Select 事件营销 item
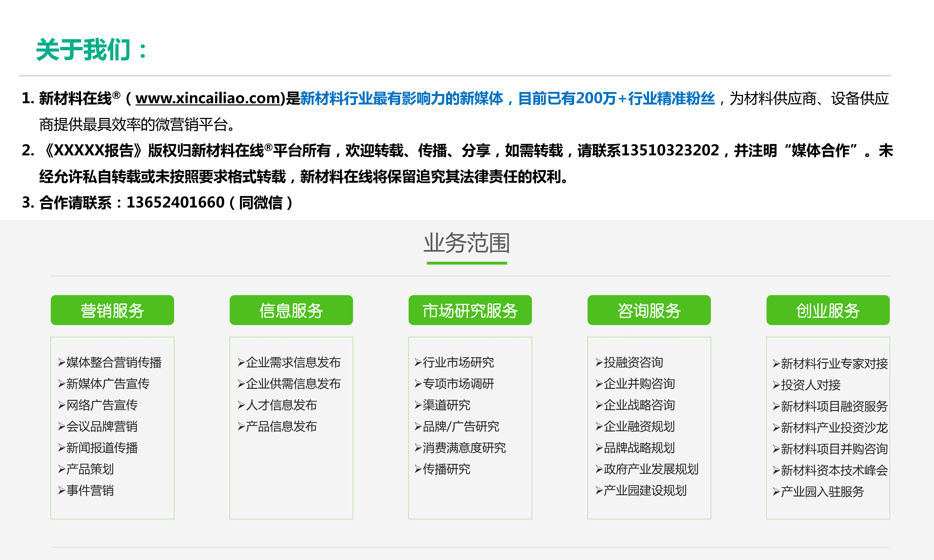 click(86, 491)
